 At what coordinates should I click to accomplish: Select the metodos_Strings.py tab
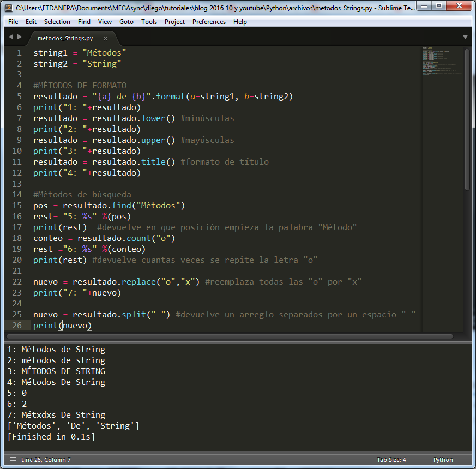click(x=65, y=38)
